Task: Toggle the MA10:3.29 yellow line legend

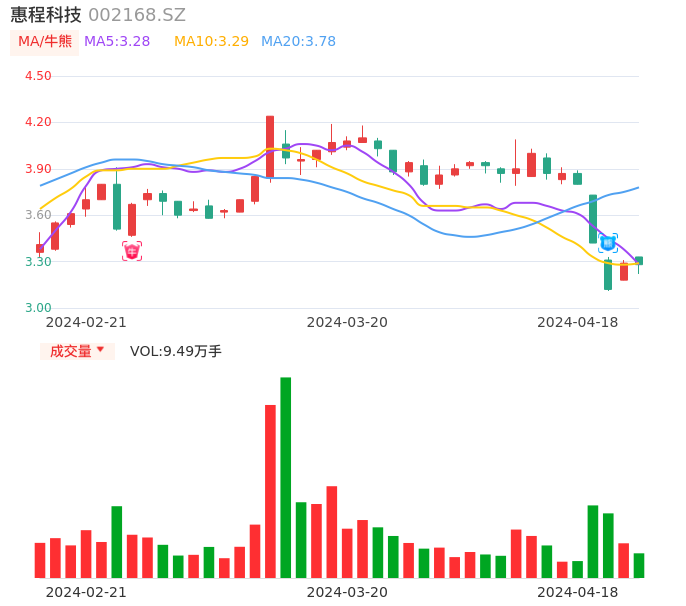Action: [211, 42]
